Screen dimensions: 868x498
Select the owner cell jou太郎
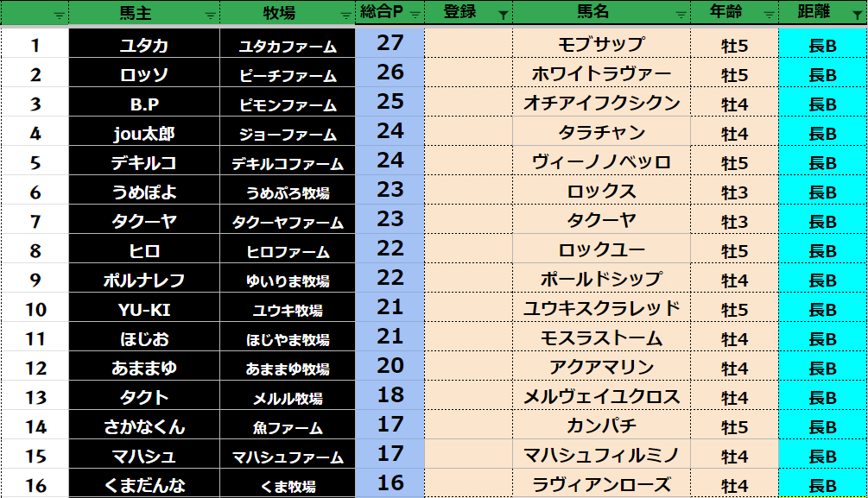(143, 134)
